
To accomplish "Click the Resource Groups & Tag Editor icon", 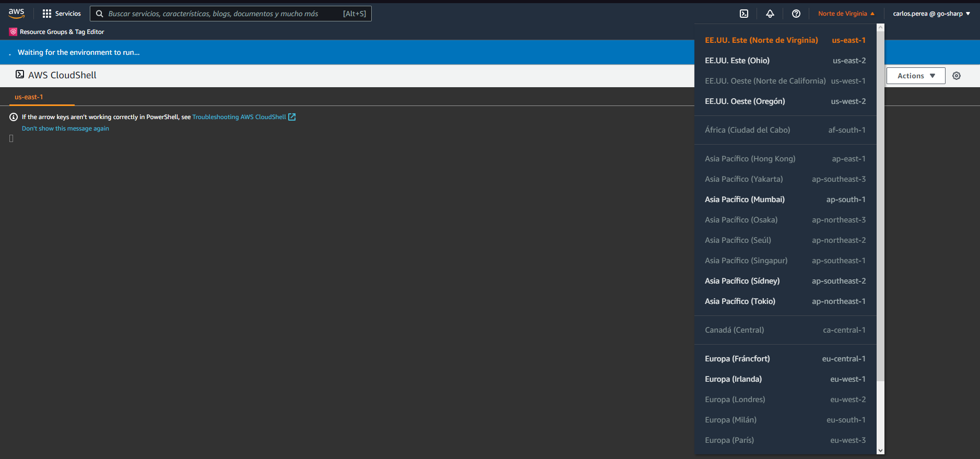I will click(x=13, y=32).
